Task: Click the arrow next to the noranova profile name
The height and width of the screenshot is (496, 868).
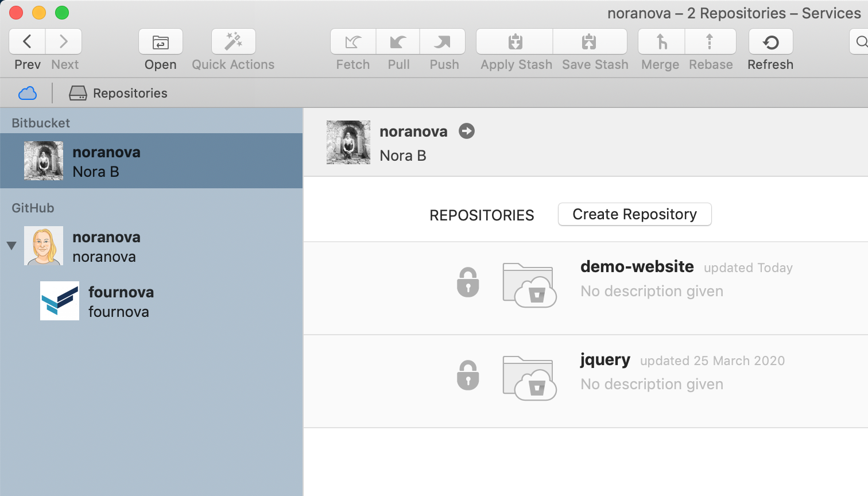Action: [467, 131]
